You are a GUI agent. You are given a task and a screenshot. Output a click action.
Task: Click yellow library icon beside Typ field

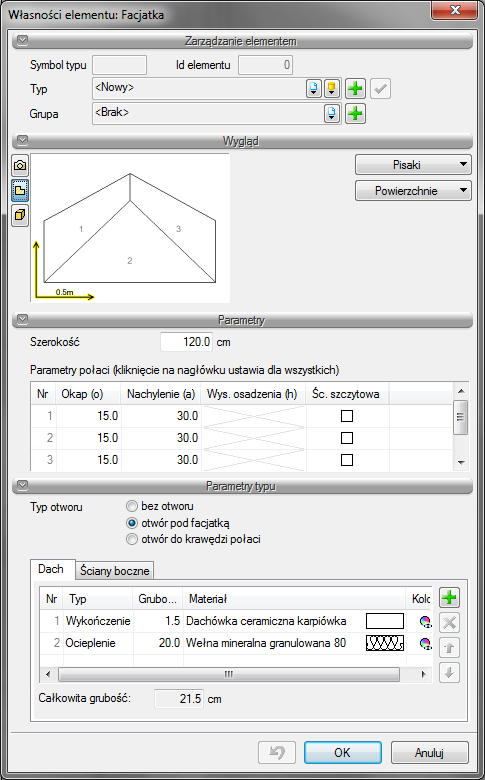tap(332, 89)
